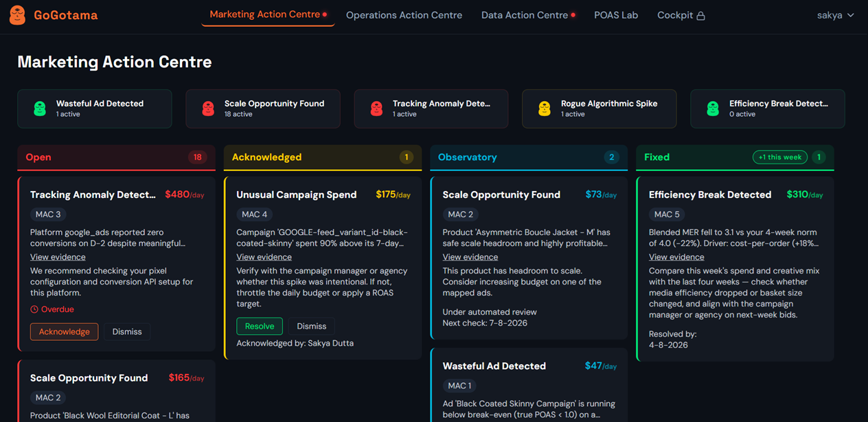
Task: Open the Tracking Anomaly Detected card title
Action: pos(93,195)
